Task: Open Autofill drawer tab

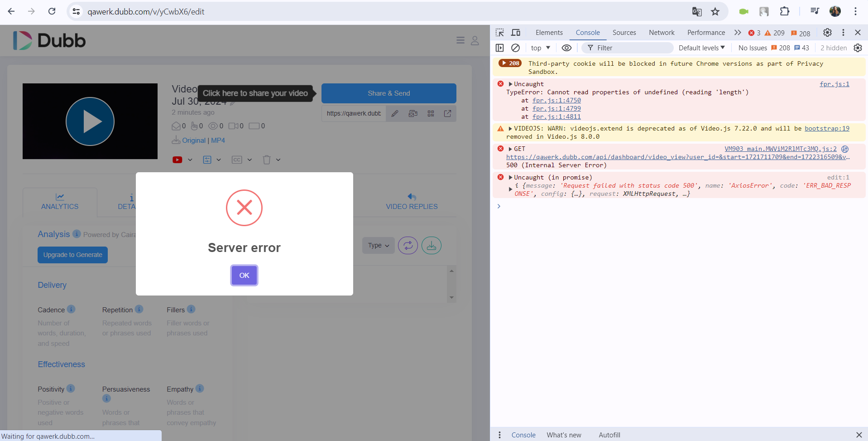Action: [609, 435]
